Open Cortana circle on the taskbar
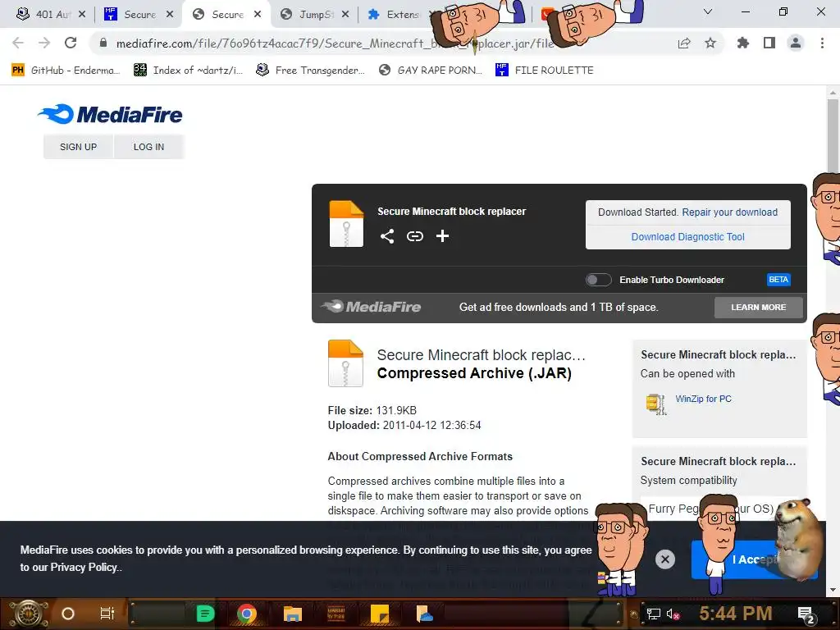This screenshot has height=630, width=840. point(68,614)
